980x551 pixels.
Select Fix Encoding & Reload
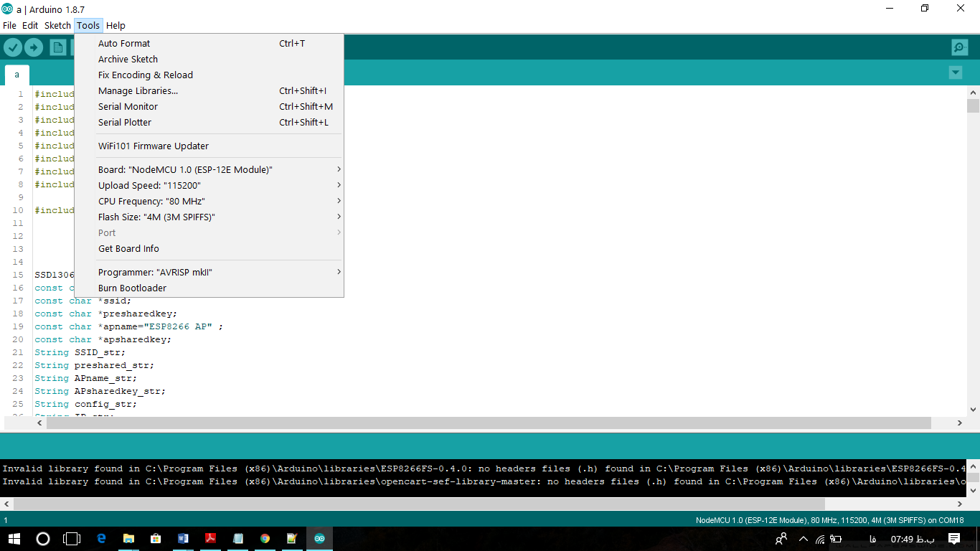[x=209, y=75]
